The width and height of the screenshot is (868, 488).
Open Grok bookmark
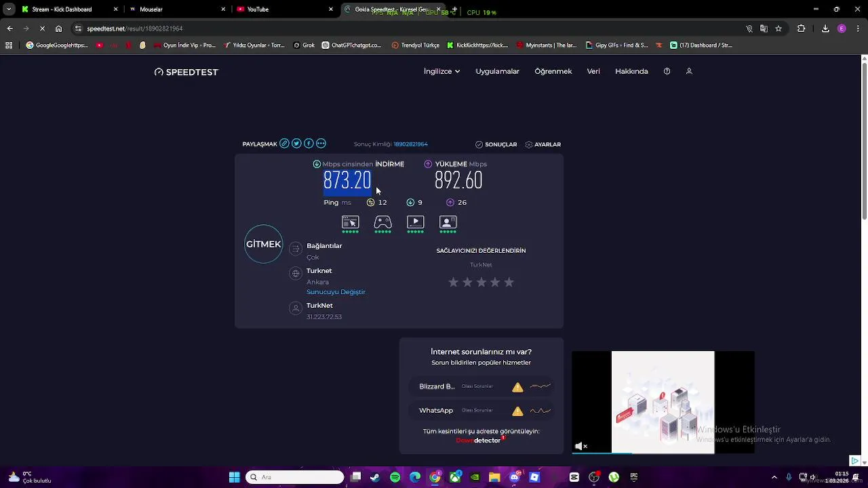click(304, 45)
